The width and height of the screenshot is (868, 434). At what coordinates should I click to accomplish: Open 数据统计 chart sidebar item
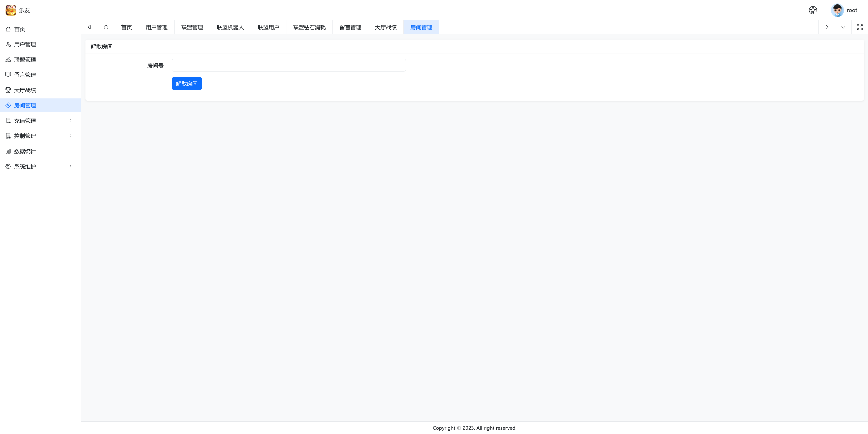tap(25, 151)
